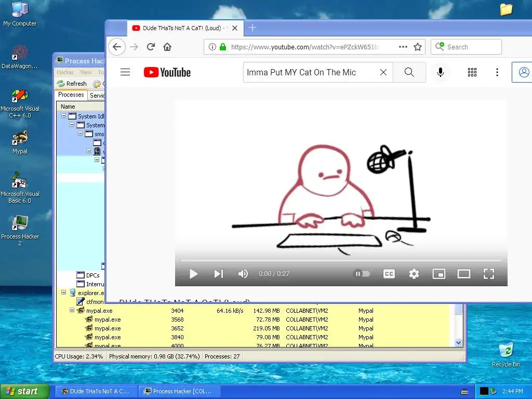Click CPU Usage in the status bar

(79, 356)
